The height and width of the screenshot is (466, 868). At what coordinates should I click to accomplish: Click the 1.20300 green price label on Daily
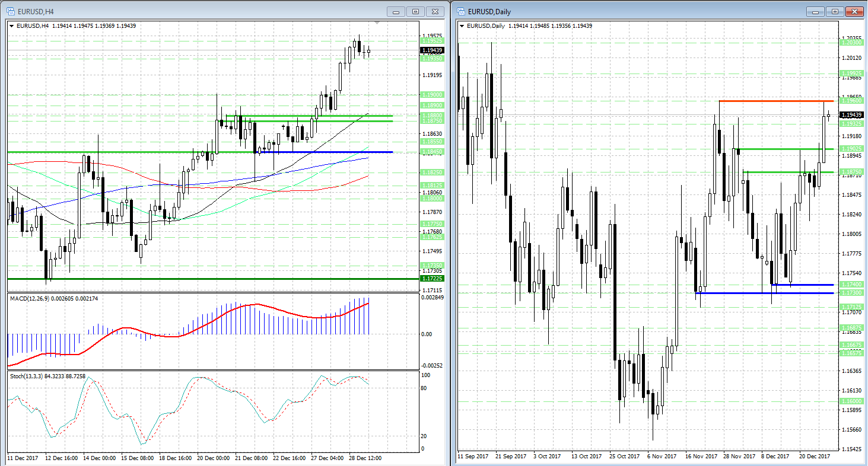click(x=851, y=42)
